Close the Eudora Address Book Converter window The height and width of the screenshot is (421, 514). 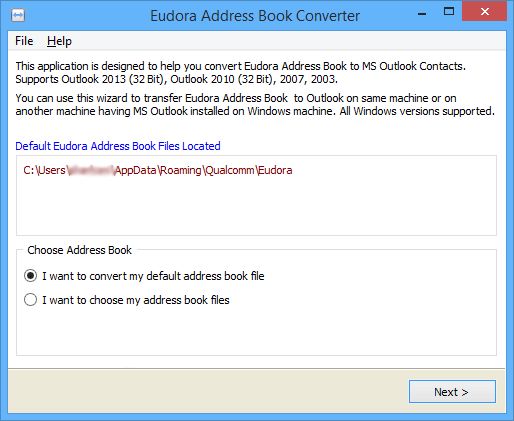pos(485,12)
